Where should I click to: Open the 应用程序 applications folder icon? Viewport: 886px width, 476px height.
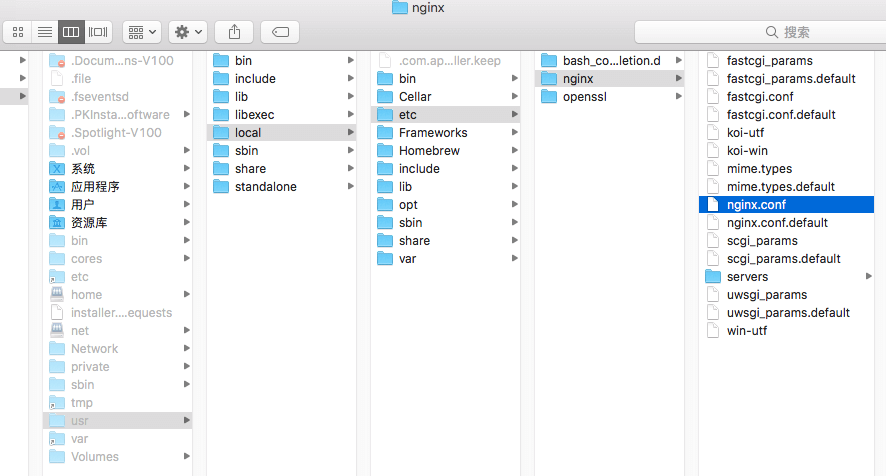point(57,187)
